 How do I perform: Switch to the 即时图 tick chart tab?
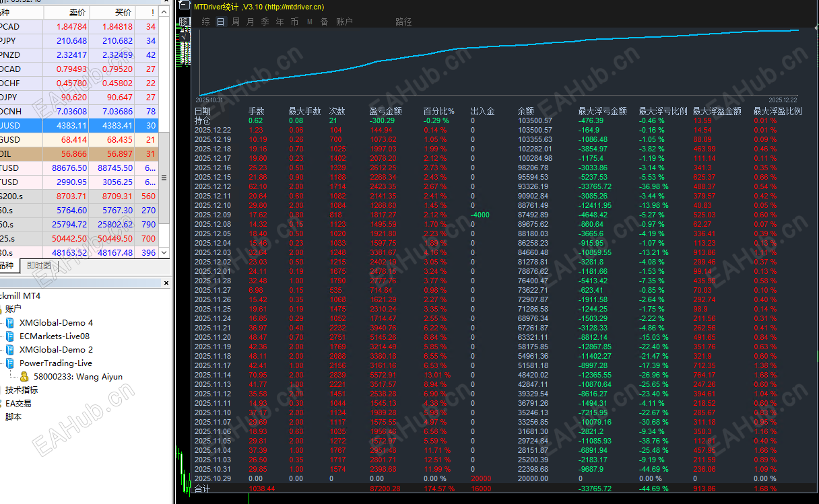point(38,266)
